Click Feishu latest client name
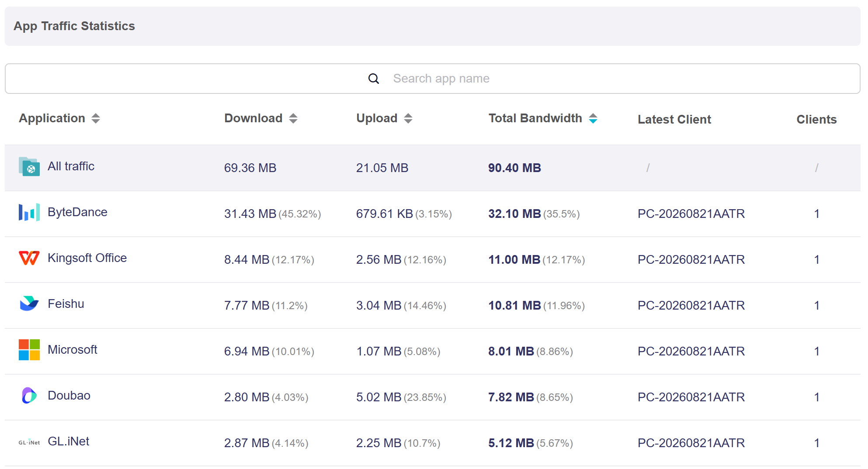Screen dimensions: 868x469 point(691,306)
